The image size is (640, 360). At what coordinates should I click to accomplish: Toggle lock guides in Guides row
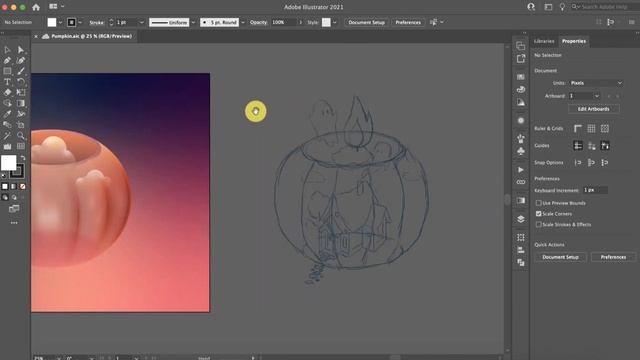coord(591,145)
